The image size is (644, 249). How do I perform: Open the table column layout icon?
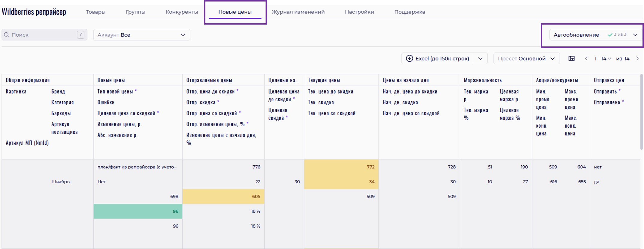click(572, 58)
